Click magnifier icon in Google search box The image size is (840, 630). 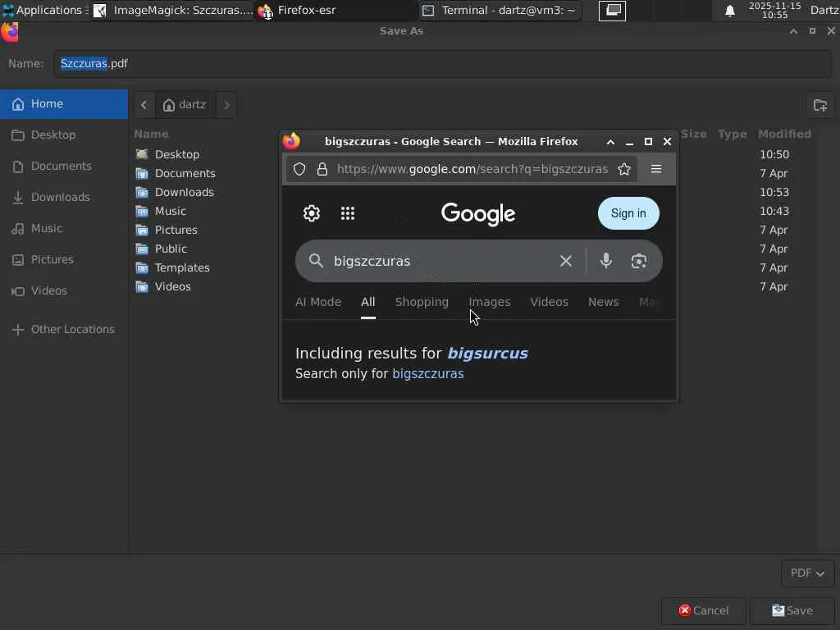click(x=316, y=261)
